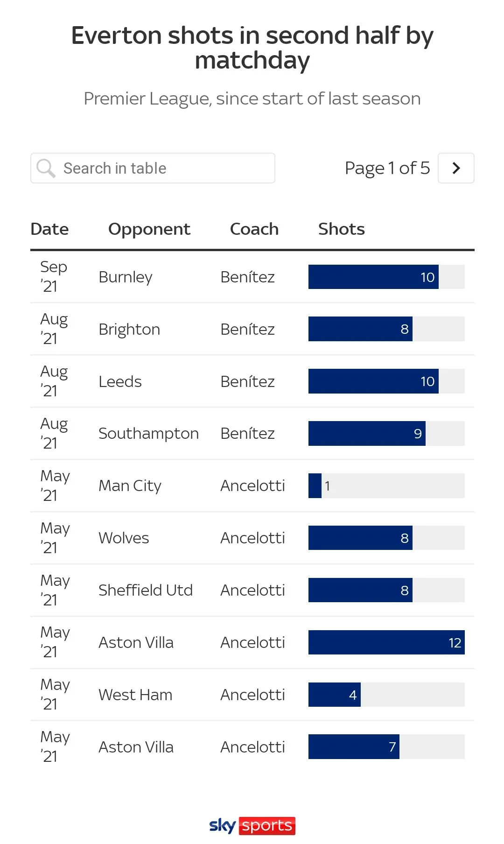Sort by the Date column header
This screenshot has width=504, height=844.
(x=49, y=229)
